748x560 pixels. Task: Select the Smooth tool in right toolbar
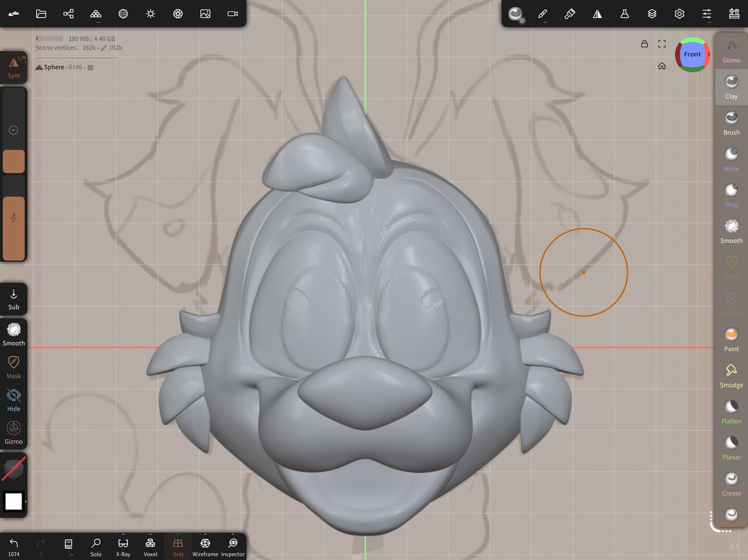pos(731,230)
